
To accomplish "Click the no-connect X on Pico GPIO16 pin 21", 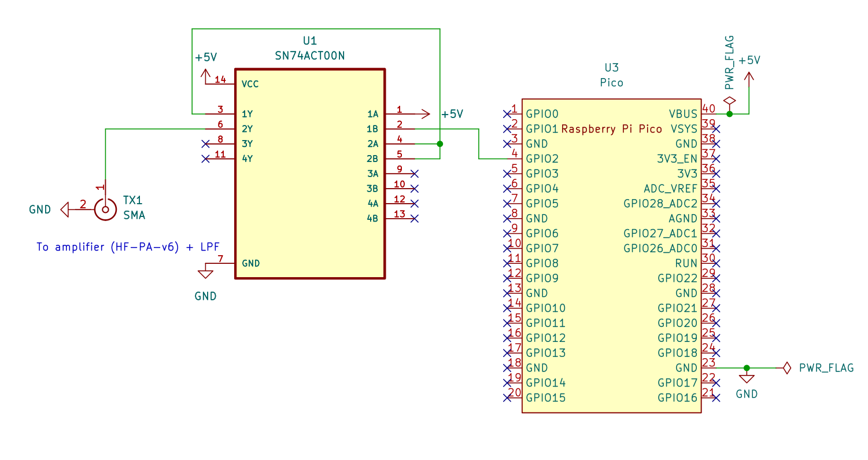I will 716,398.
